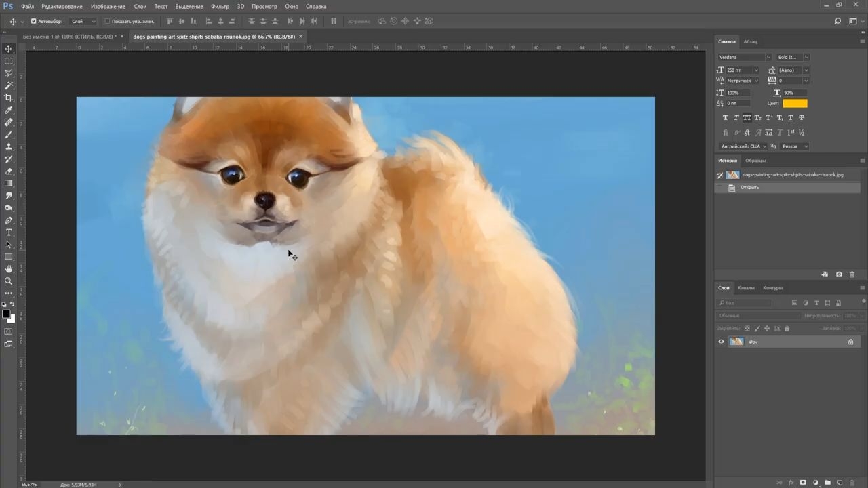Select the Eyedropper tool

(x=9, y=110)
